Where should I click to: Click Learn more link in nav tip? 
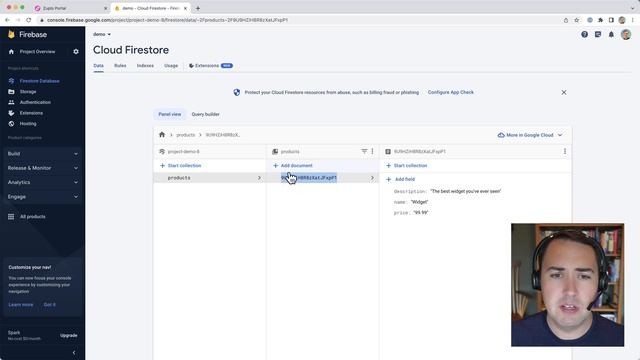pyautogui.click(x=21, y=305)
